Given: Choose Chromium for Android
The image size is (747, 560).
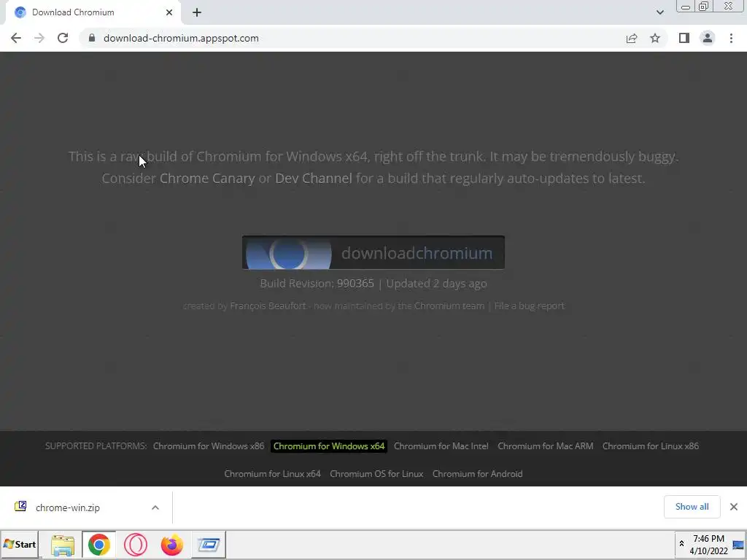Looking at the screenshot, I should tap(477, 474).
